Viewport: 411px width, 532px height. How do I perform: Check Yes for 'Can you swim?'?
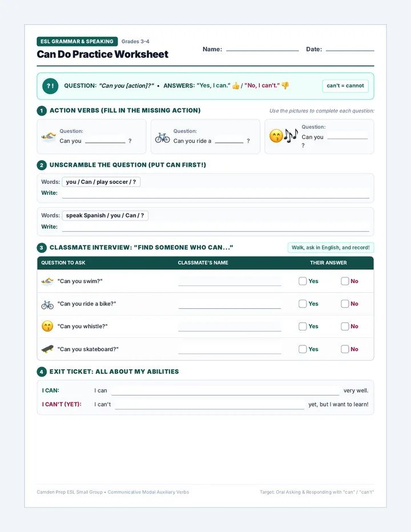303,281
